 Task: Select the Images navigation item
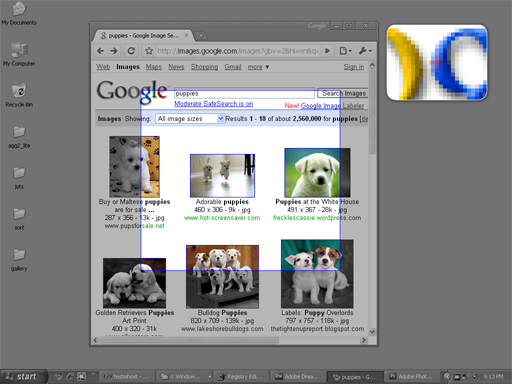[x=128, y=67]
